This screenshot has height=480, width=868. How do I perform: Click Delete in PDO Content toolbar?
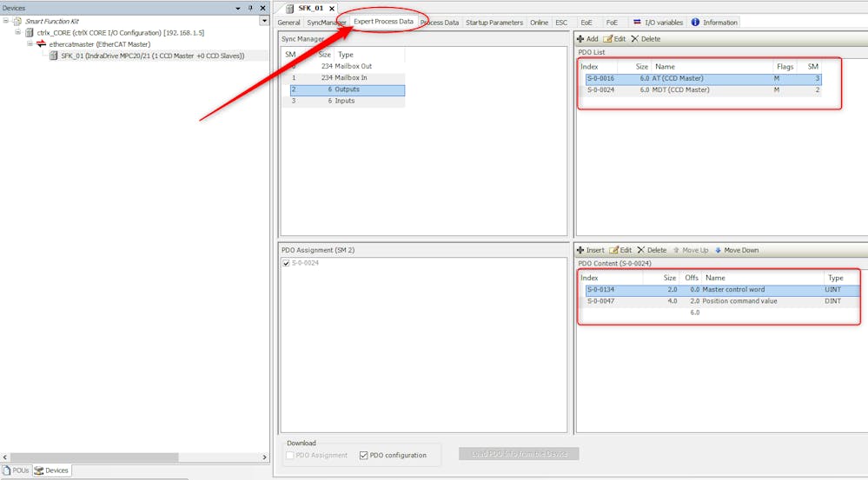coord(652,250)
